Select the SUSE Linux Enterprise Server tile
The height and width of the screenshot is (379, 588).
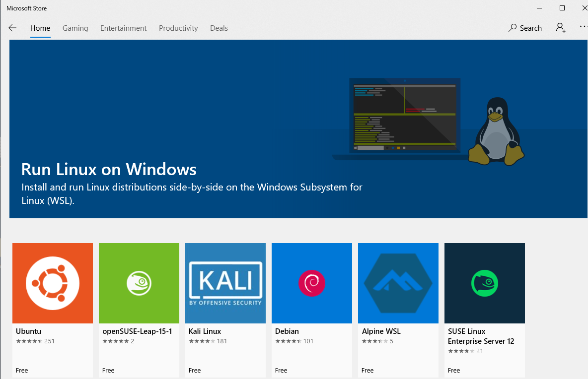click(x=485, y=283)
